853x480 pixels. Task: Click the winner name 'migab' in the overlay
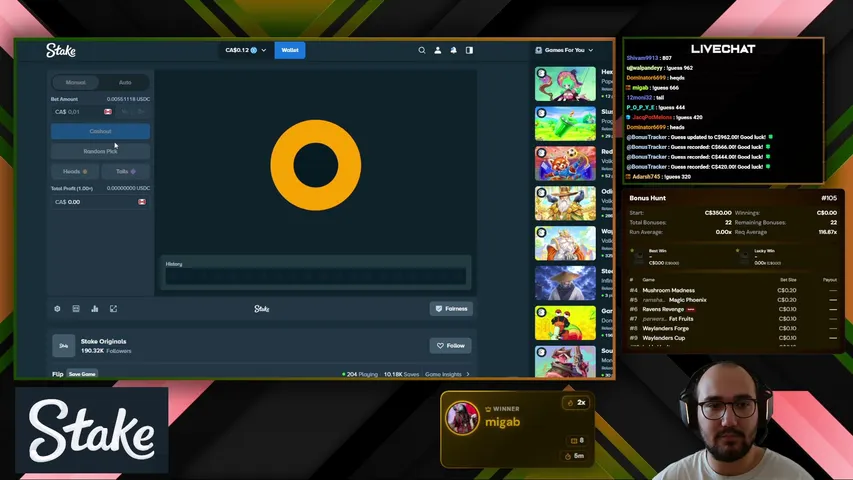pos(502,422)
